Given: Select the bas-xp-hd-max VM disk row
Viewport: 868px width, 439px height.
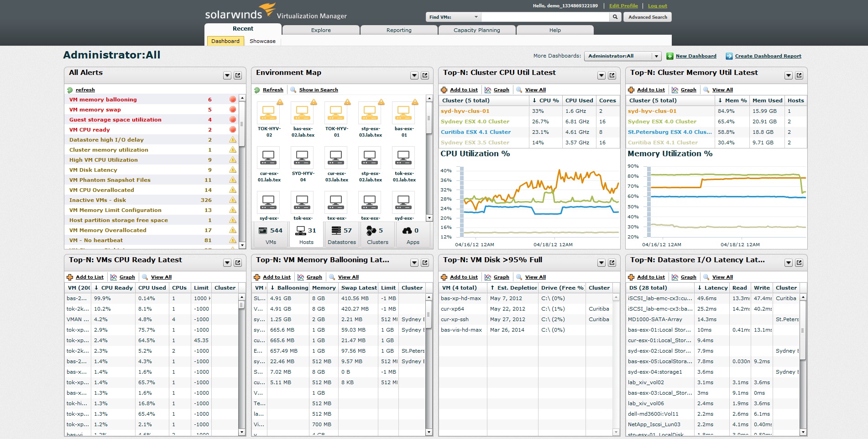Looking at the screenshot, I should pyautogui.click(x=525, y=298).
